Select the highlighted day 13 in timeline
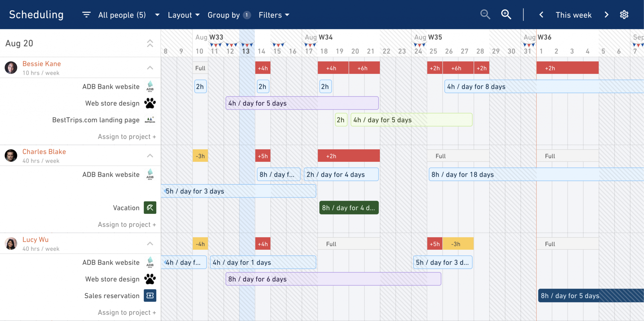 tap(246, 51)
